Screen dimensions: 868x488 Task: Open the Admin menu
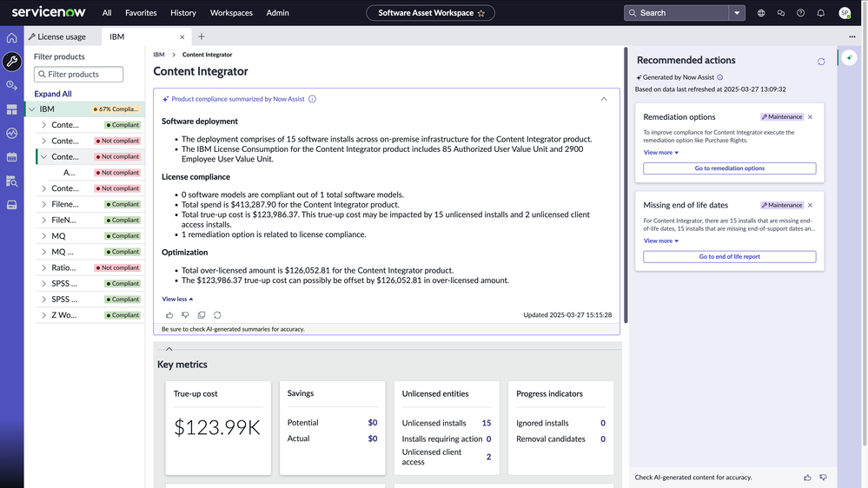click(277, 13)
